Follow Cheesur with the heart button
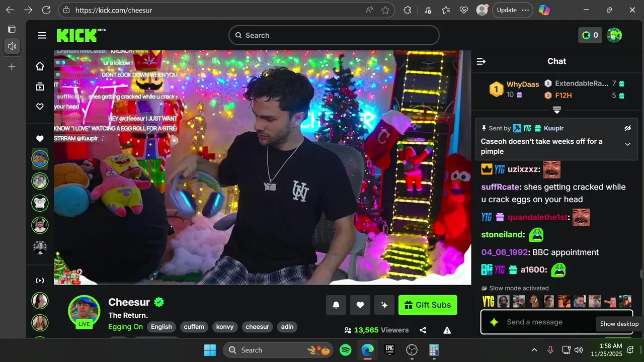The height and width of the screenshot is (362, 644). (360, 305)
